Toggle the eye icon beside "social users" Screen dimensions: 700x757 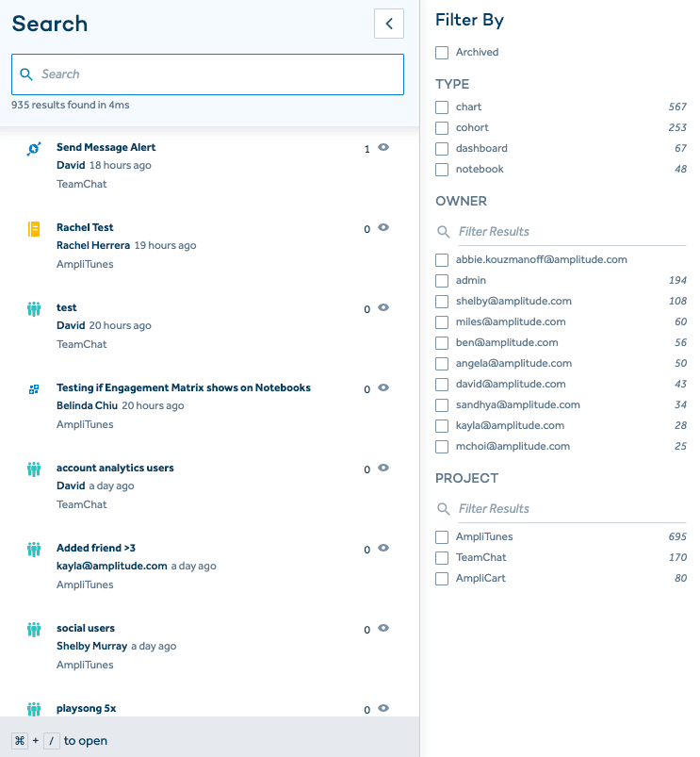tap(383, 629)
